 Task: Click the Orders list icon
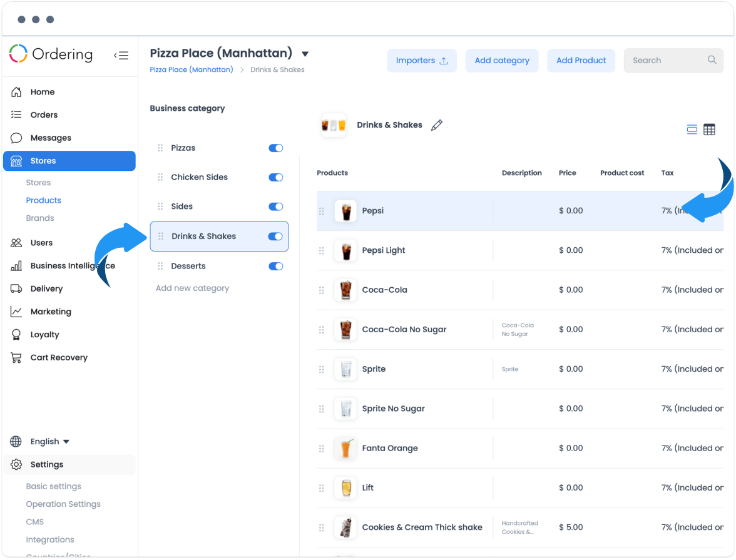(x=16, y=115)
